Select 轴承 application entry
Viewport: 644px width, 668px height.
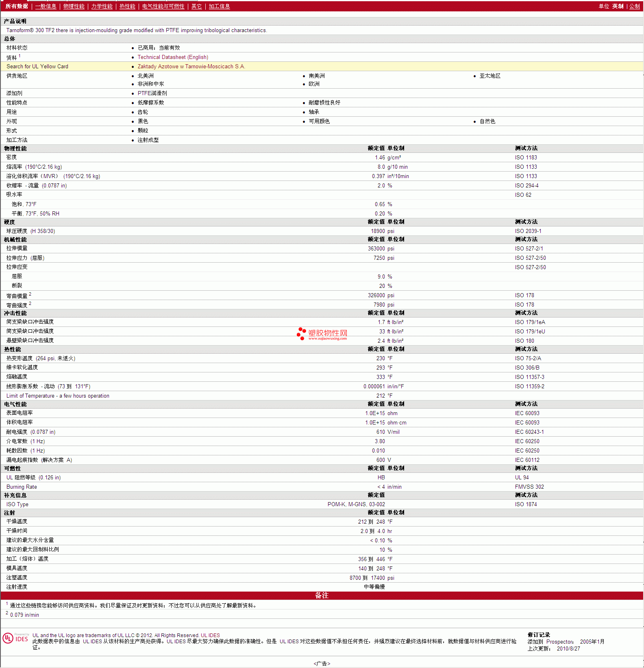pos(314,112)
